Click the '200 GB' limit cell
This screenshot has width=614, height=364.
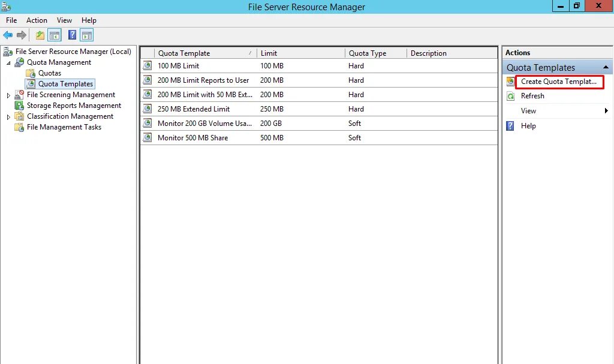pos(271,124)
